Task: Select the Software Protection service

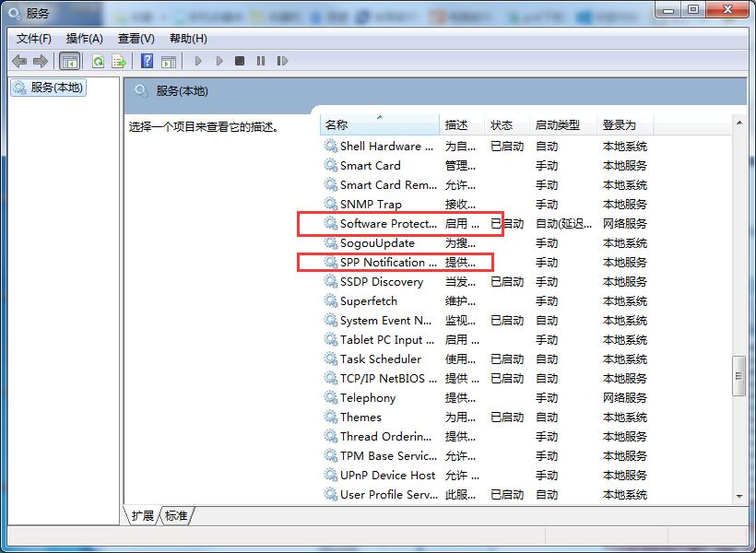Action: pyautogui.click(x=387, y=224)
